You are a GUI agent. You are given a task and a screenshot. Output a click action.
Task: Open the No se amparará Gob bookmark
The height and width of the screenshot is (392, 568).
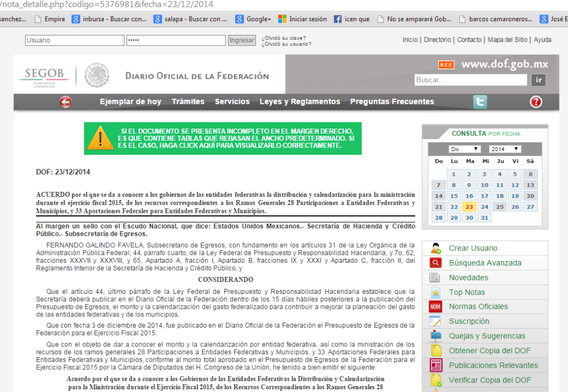414,19
